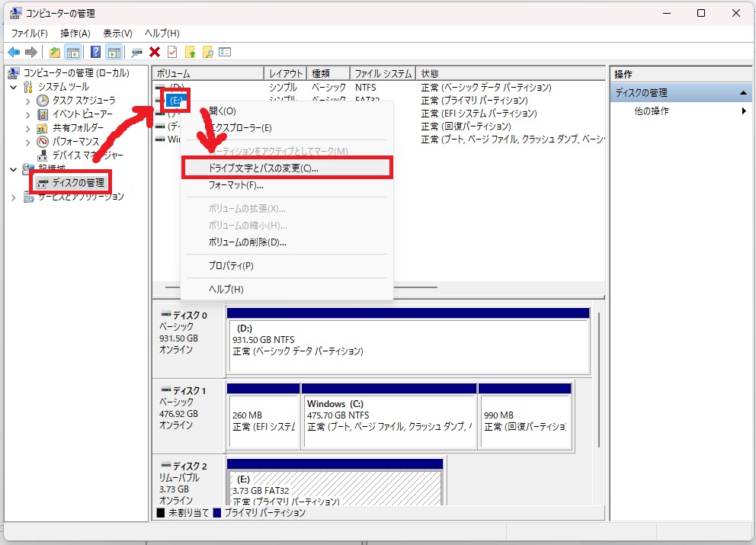Click the Task Scheduler clock icon

pyautogui.click(x=43, y=101)
